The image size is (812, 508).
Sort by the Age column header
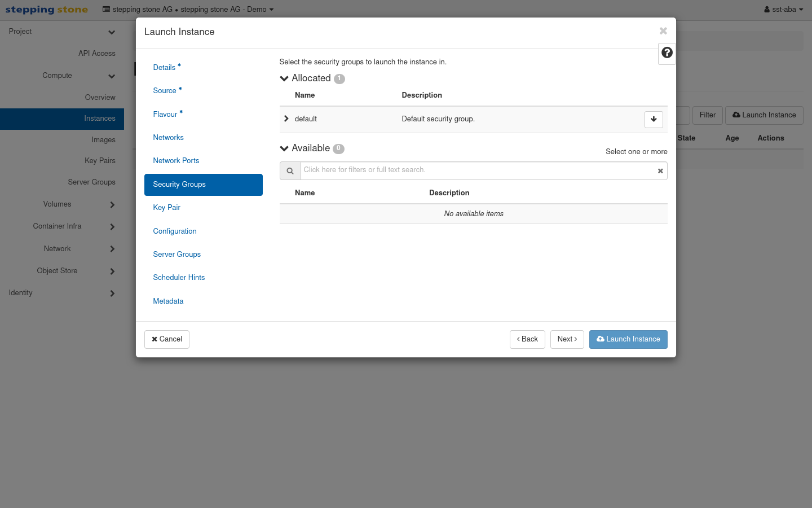click(x=732, y=138)
